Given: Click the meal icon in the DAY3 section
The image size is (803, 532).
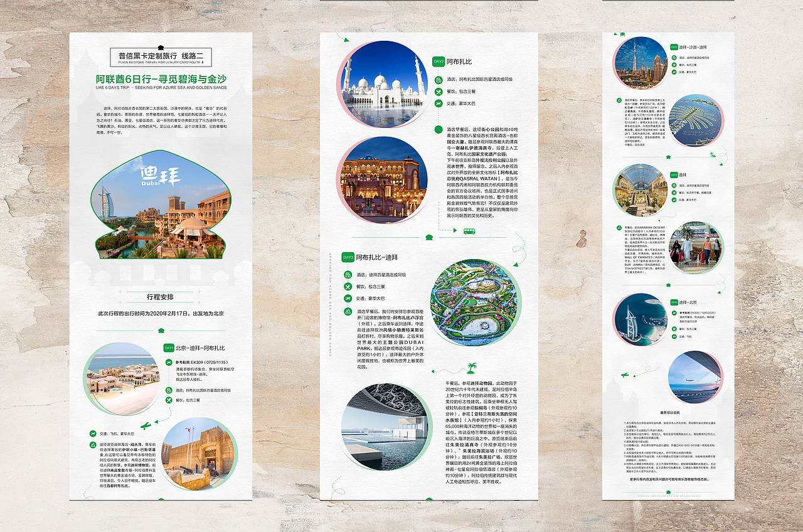Looking at the screenshot, I should click(348, 287).
